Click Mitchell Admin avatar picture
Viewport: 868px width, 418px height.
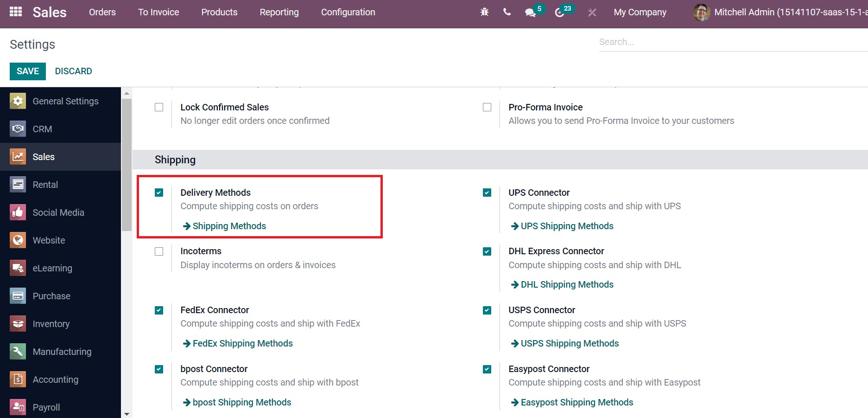(701, 12)
